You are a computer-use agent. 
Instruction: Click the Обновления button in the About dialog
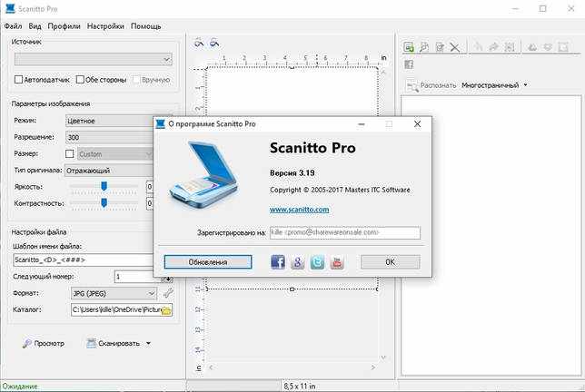tap(208, 262)
